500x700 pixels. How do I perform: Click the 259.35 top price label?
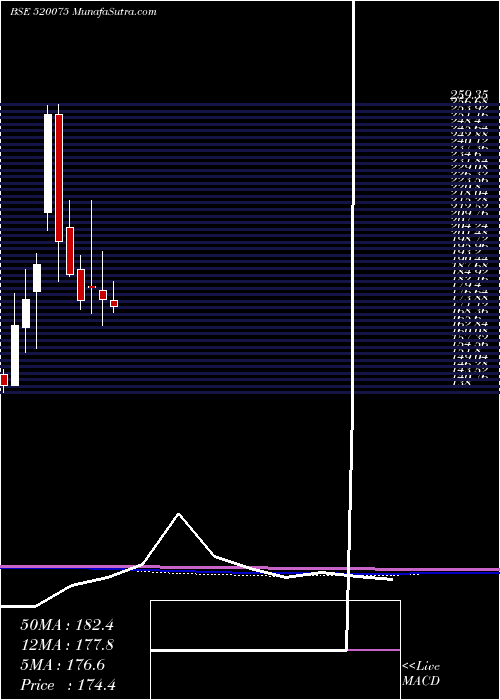(469, 95)
